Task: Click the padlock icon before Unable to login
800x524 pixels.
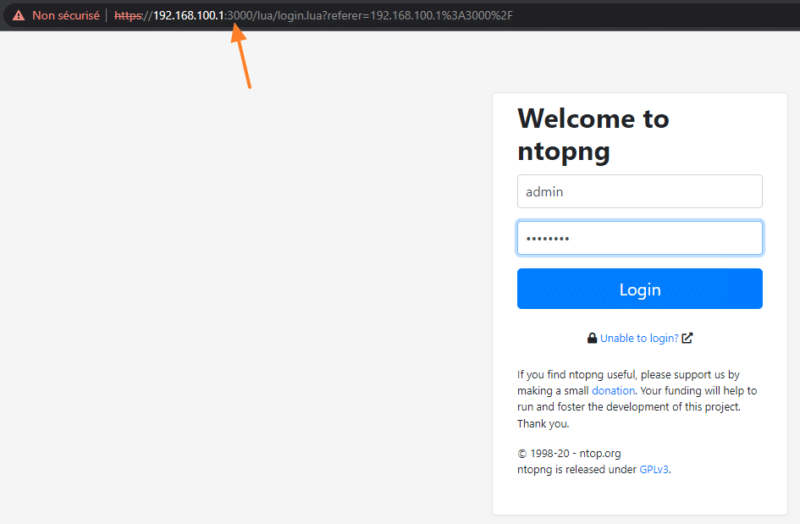Action: pos(592,338)
